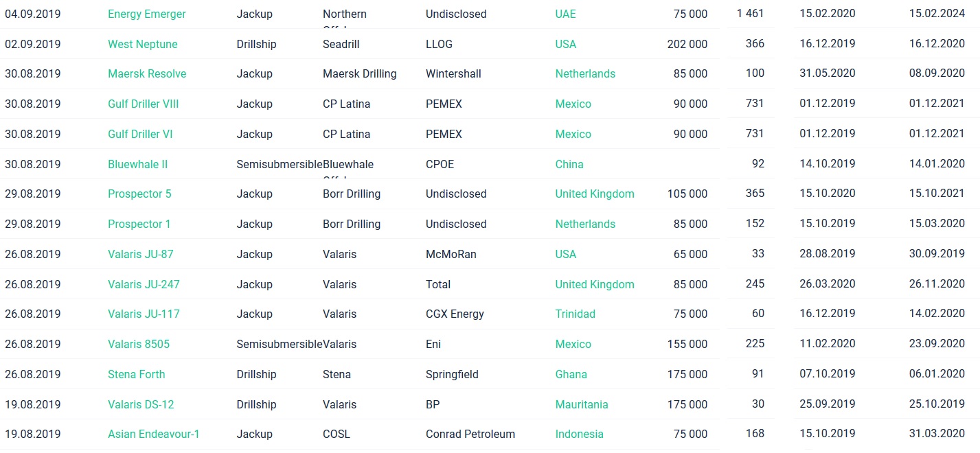Open the Prospector 5 rig link
This screenshot has height=453, width=980.
(139, 194)
